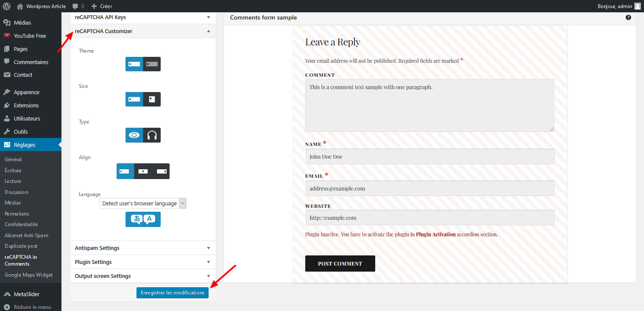Click the Bonjour, admin account link
Screen dimensions: 644x311
(x=615, y=6)
